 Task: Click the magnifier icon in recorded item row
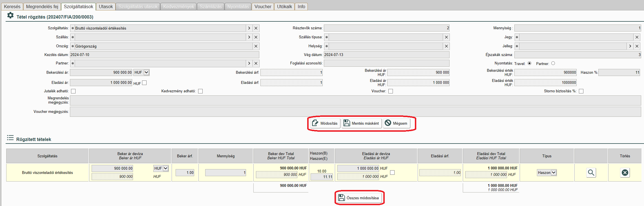pos(591,173)
